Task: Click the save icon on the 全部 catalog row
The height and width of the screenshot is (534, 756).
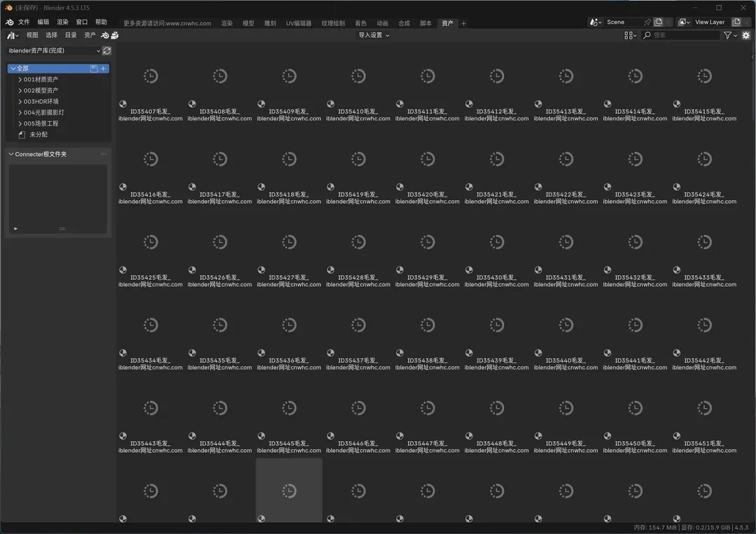Action: [x=94, y=69]
